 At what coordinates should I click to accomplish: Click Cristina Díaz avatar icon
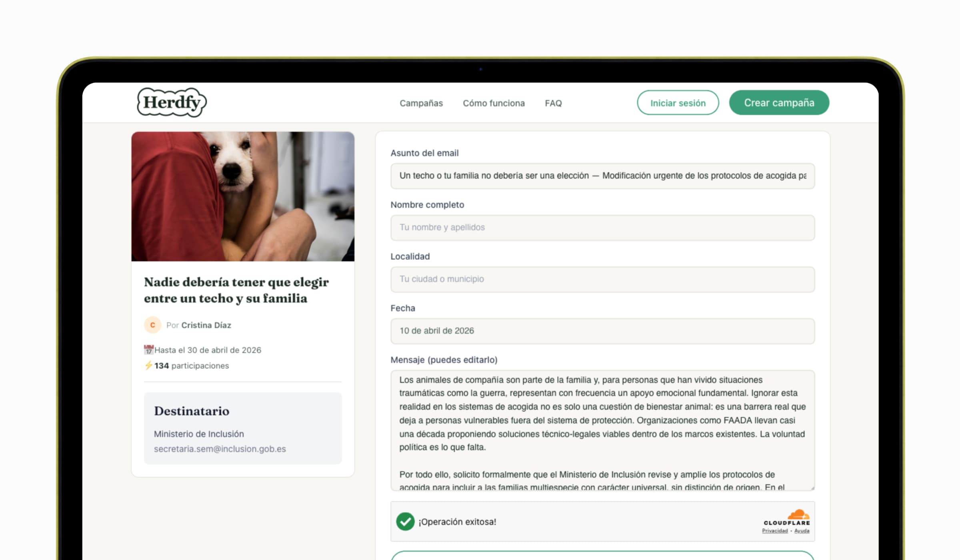[152, 325]
